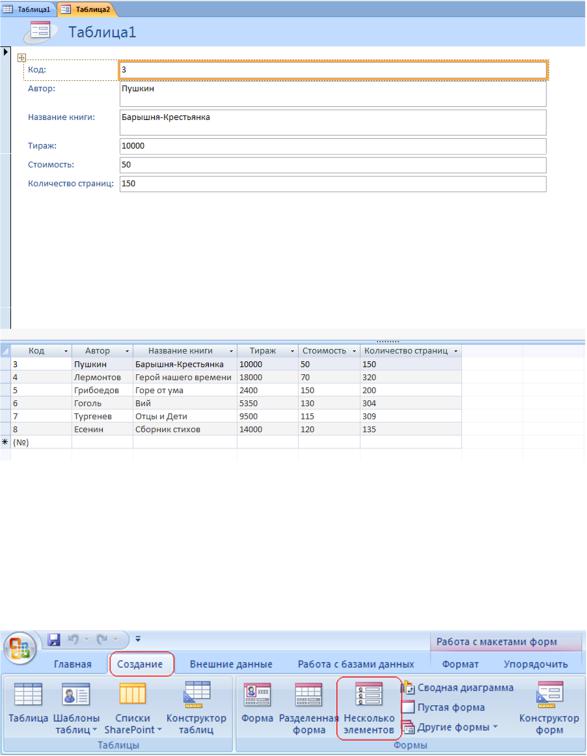Undo via the quick access toolbar arrow
Viewport: 587px width, 756px height.
click(73, 639)
